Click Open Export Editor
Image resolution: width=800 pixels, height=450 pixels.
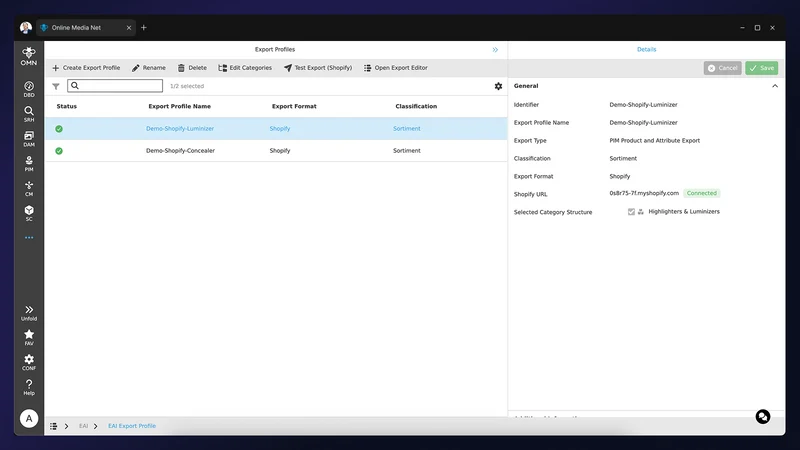(x=395, y=68)
